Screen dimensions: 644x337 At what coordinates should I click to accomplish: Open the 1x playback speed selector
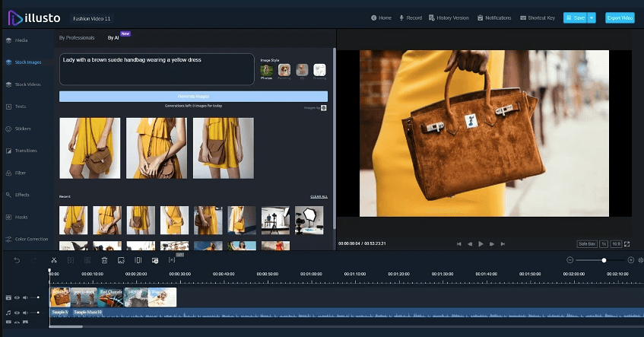click(604, 243)
